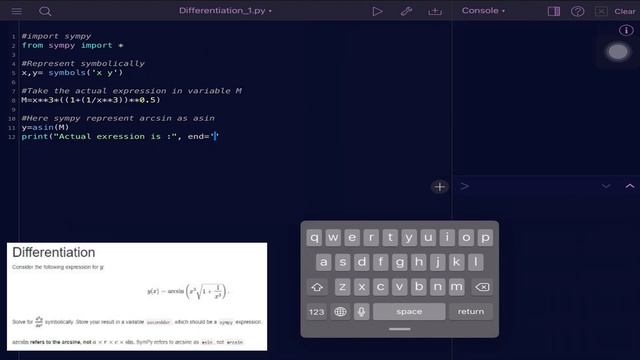This screenshot has height=360, width=640.
Task: Tap the R key on keyboard
Action: [x=371, y=238]
